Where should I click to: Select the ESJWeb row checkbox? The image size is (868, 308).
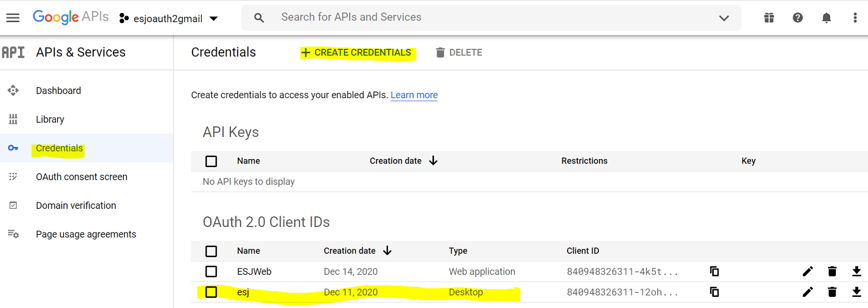[211, 272]
